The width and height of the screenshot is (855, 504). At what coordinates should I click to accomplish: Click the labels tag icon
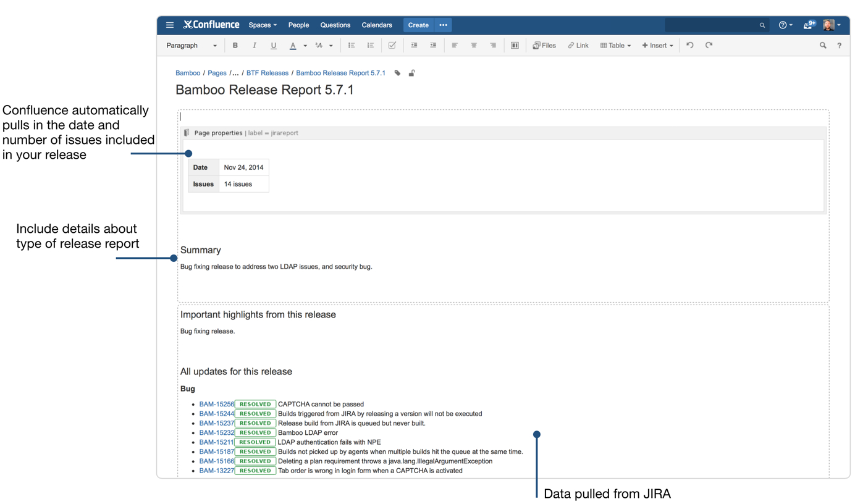(x=397, y=73)
